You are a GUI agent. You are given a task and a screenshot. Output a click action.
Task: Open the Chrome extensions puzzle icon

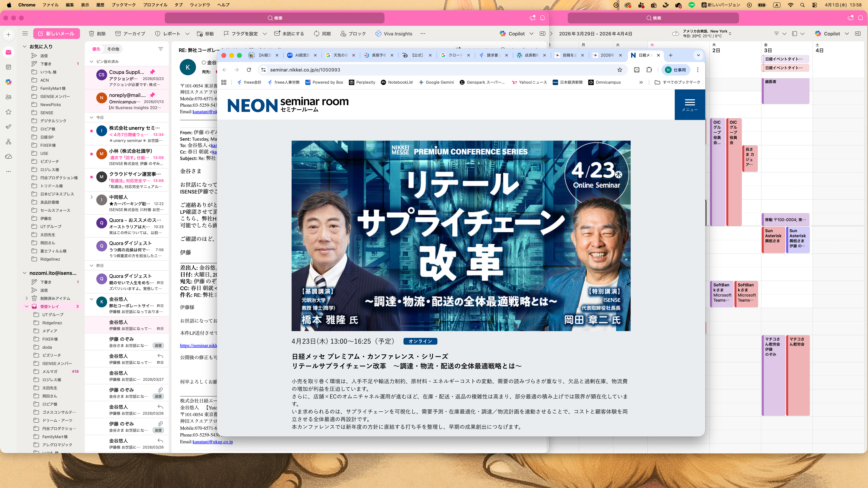(x=649, y=70)
